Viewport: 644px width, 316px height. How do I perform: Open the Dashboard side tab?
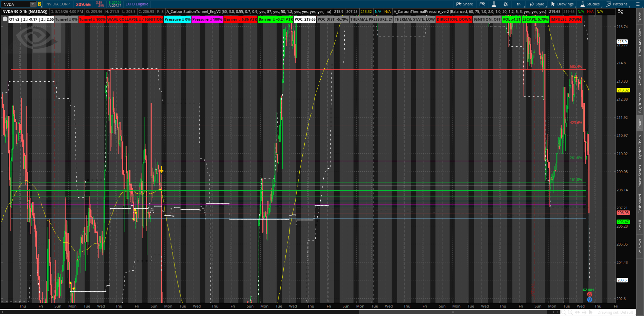point(640,204)
